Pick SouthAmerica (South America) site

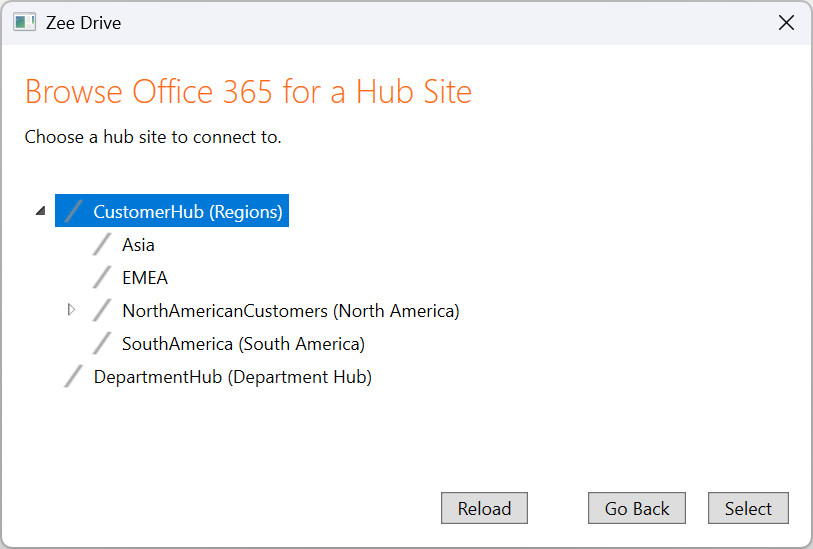[243, 344]
